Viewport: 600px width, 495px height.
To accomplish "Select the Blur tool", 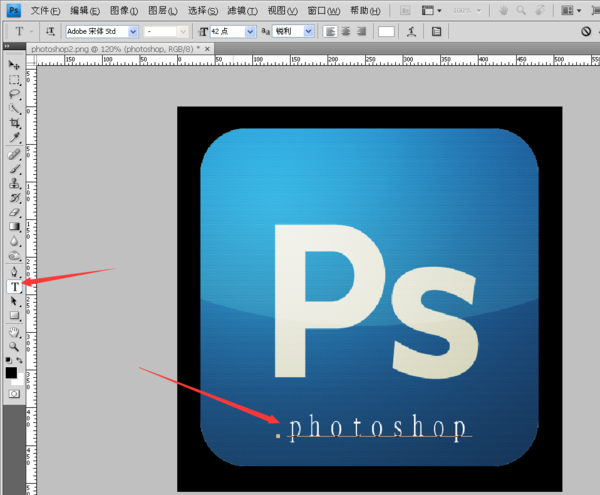I will [x=14, y=241].
